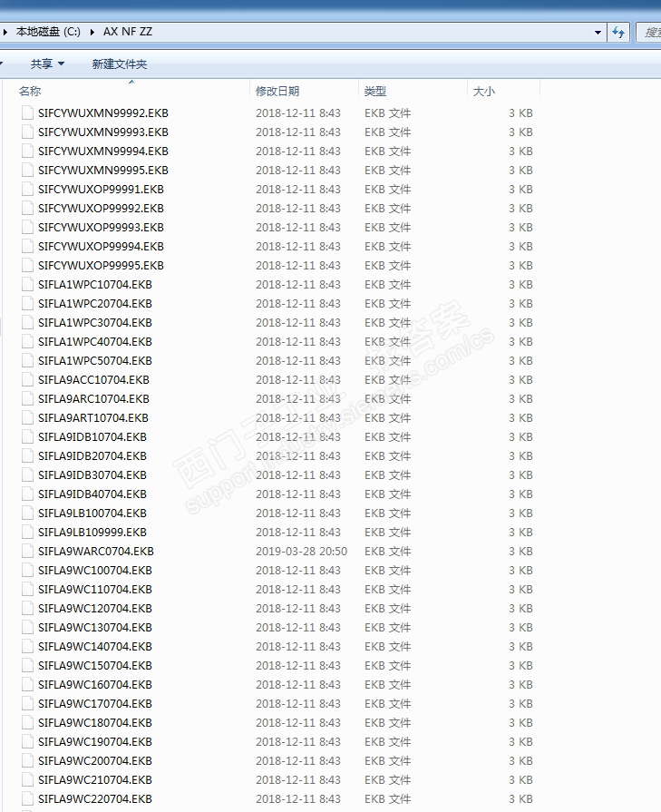The image size is (661, 812).
Task: Click the refresh button beside address bar
Action: pos(618,32)
